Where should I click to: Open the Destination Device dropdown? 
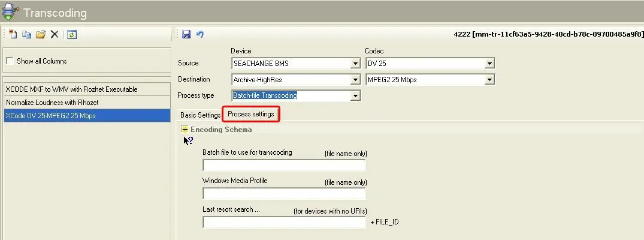coord(355,80)
